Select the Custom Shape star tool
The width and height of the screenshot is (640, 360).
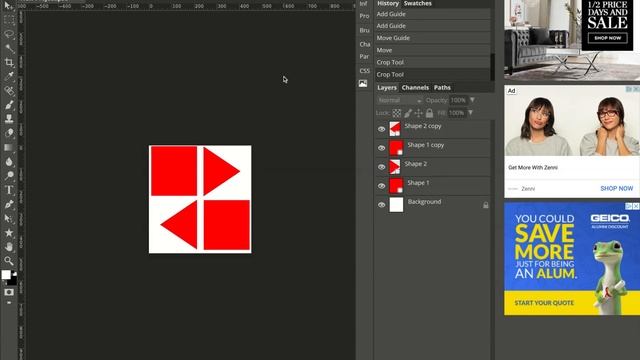point(9,233)
